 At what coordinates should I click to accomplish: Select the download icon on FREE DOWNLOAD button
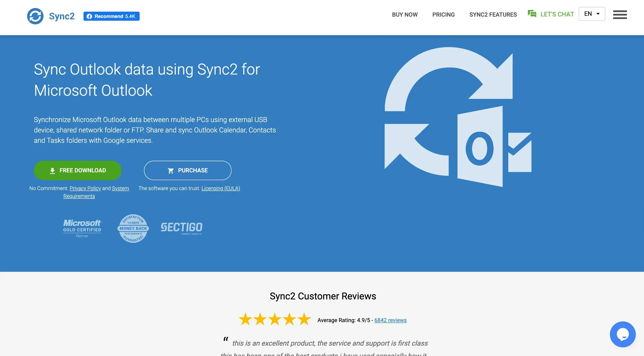point(53,170)
